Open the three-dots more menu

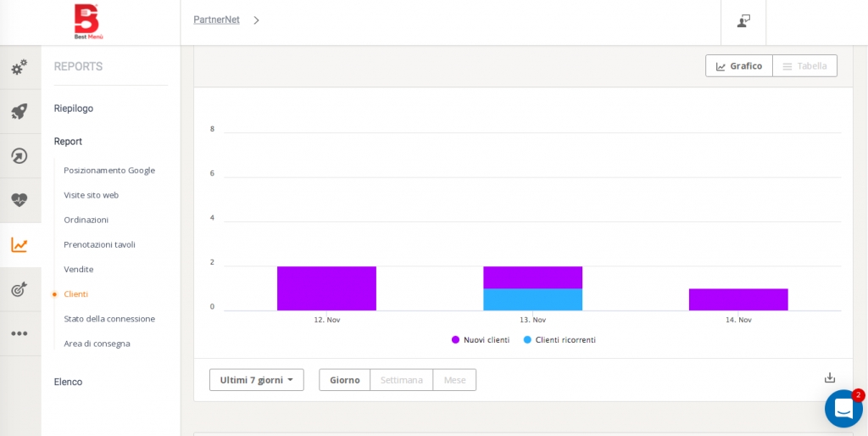pyautogui.click(x=19, y=333)
